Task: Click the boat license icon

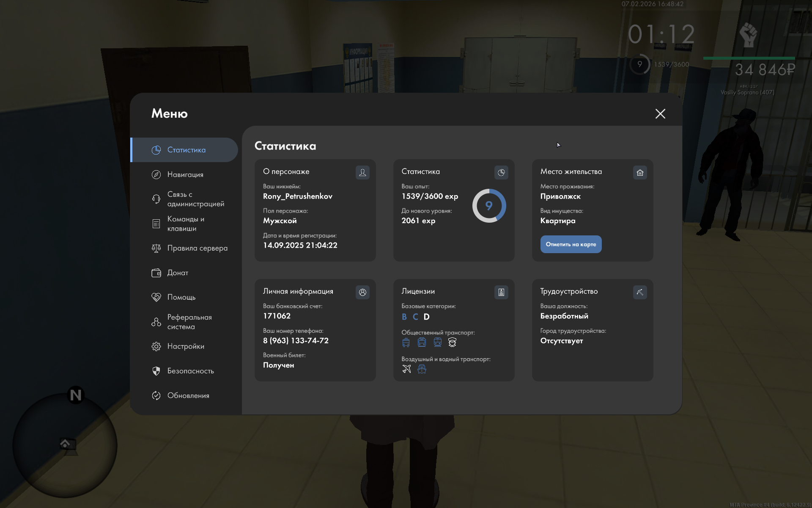Action: click(x=422, y=369)
